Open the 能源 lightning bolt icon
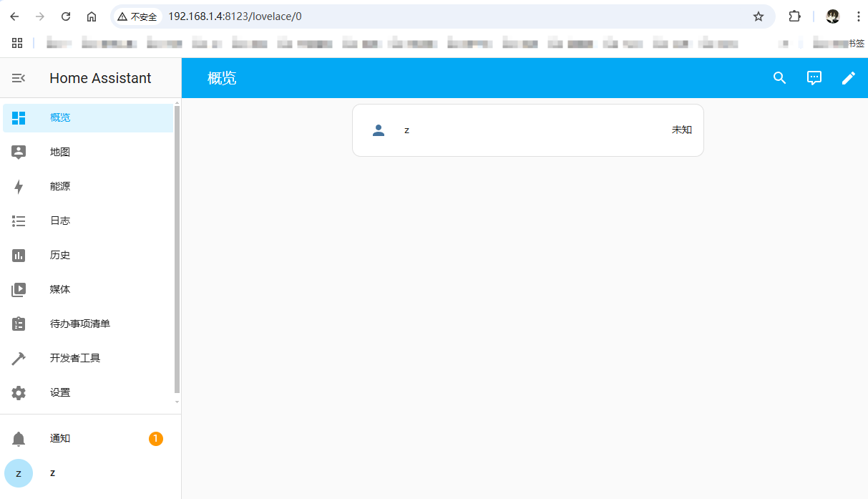The width and height of the screenshot is (868, 499). [19, 186]
